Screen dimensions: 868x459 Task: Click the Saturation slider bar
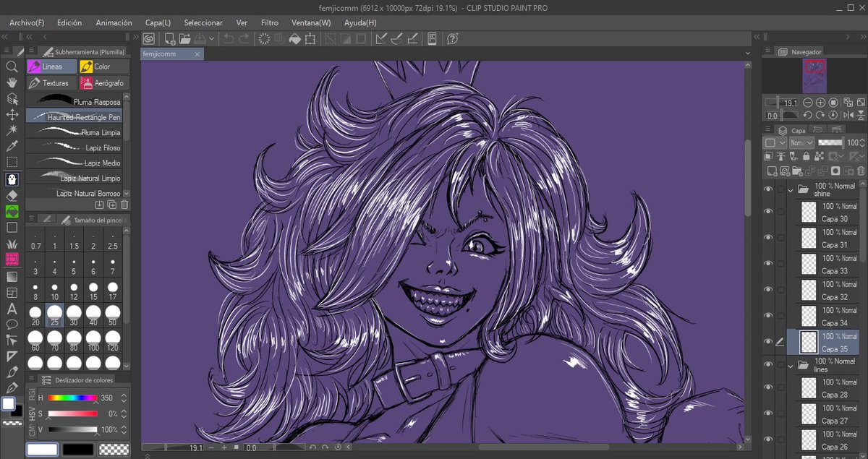(72, 413)
